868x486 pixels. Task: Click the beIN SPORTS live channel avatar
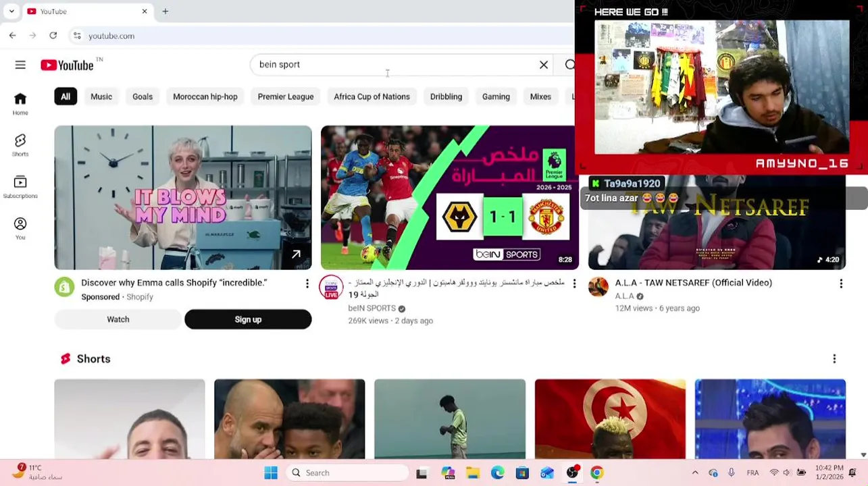pos(331,287)
